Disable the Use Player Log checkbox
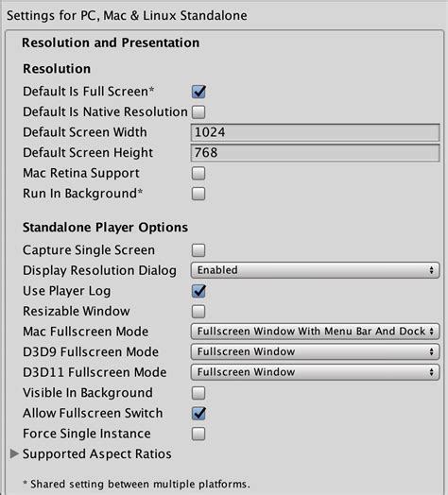 [198, 291]
